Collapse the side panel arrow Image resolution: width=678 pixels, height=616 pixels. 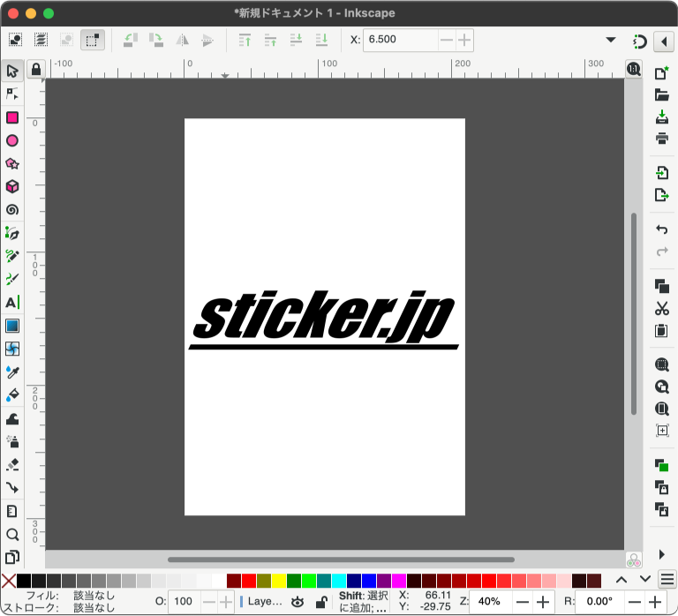(x=664, y=41)
